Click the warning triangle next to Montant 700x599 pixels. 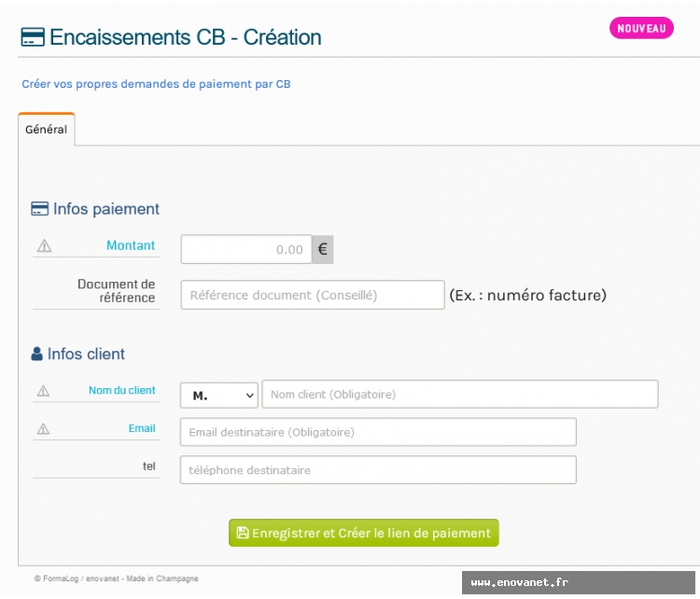44,245
